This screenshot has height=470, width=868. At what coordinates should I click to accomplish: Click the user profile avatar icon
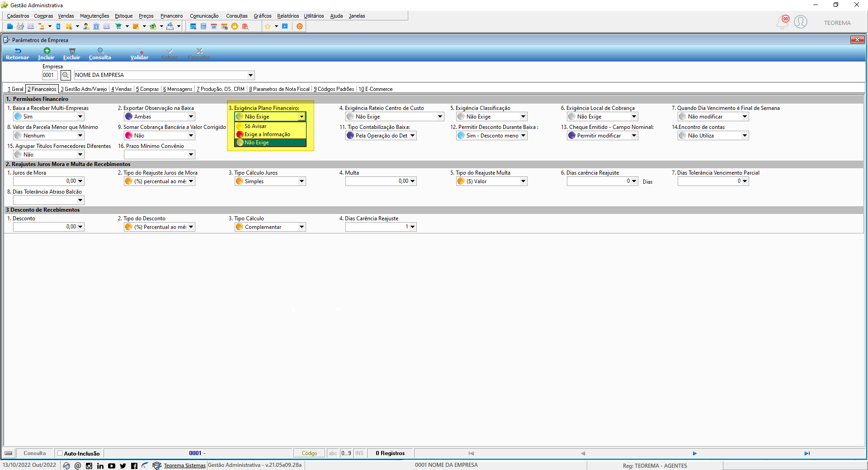[x=801, y=22]
